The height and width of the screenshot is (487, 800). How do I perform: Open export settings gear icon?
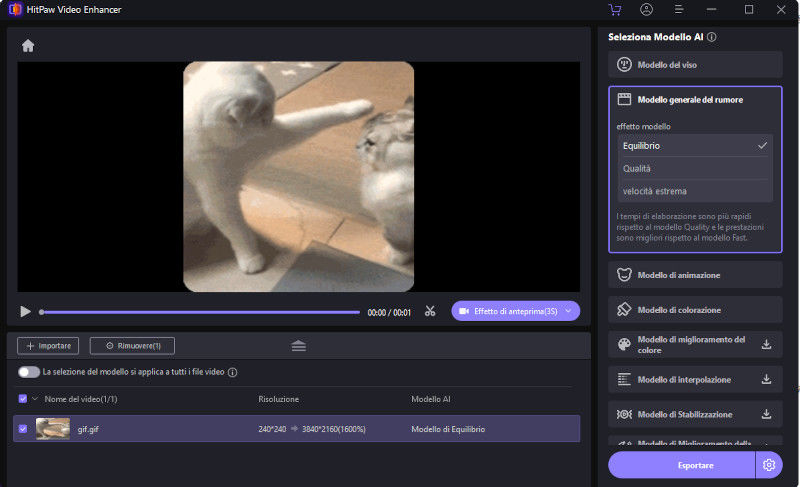[x=768, y=465]
